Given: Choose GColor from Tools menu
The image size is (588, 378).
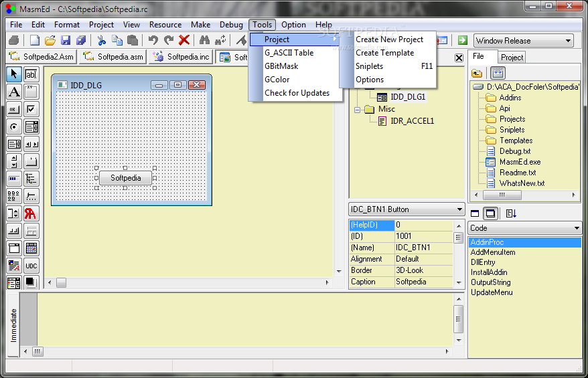Looking at the screenshot, I should pos(277,80).
